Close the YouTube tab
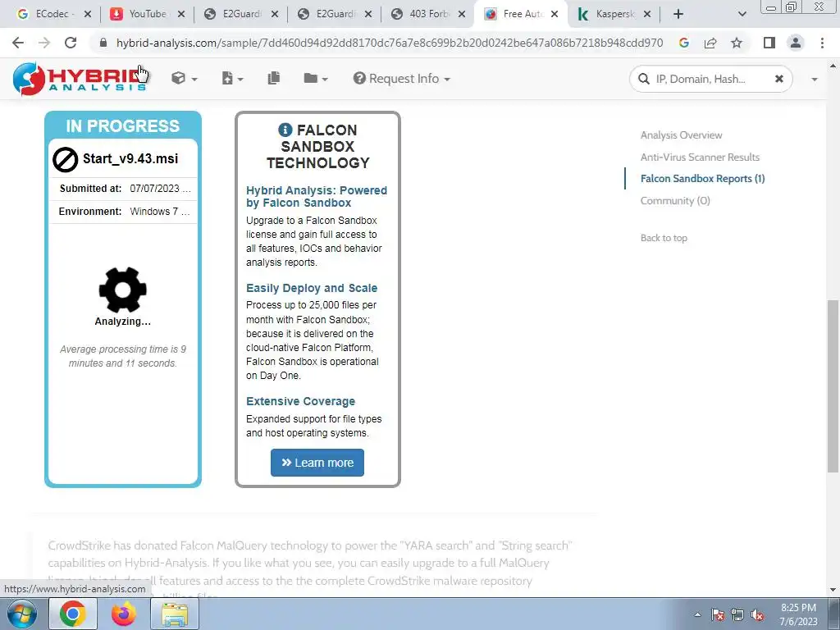Viewport: 840px width, 630px height. click(x=181, y=15)
